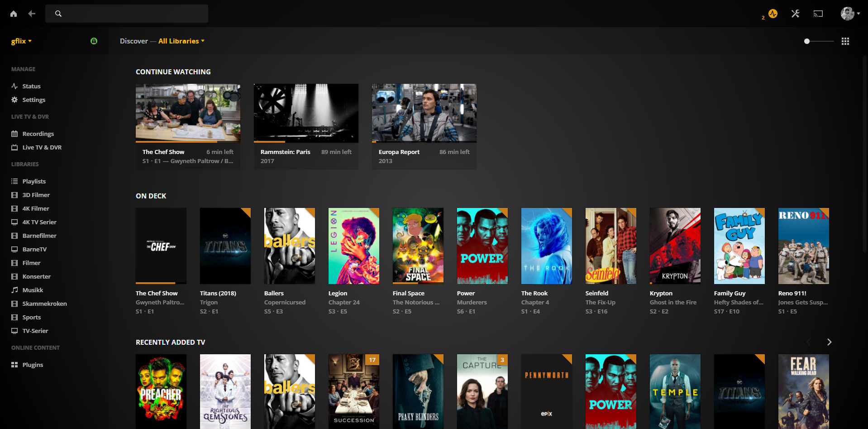Image resolution: width=868 pixels, height=429 pixels.
Task: Open the TV-Serier library
Action: coord(35,331)
